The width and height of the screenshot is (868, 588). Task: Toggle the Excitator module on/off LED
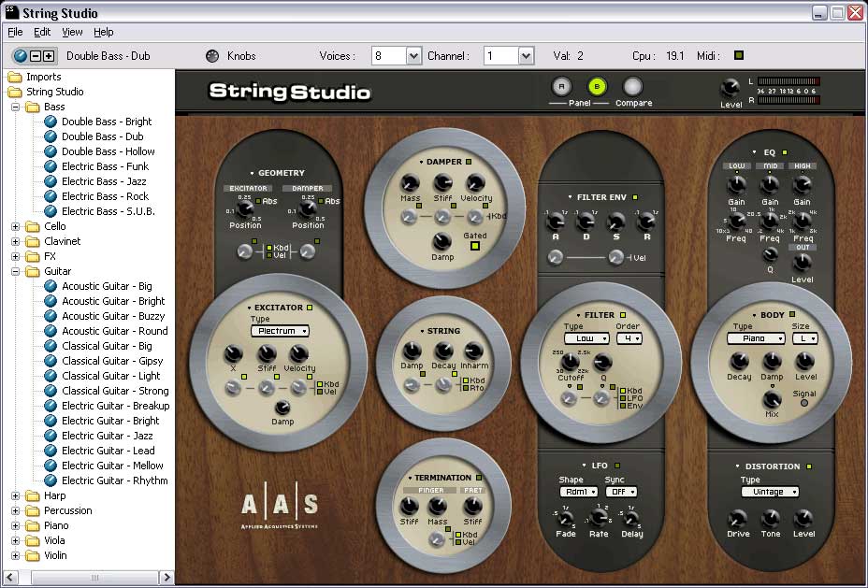310,308
